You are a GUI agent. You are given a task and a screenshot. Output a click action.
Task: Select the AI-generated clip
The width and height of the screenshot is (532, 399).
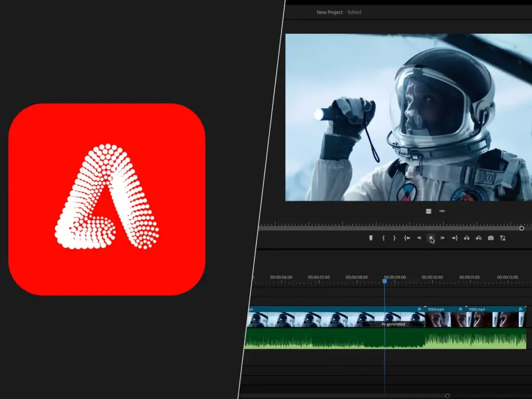[x=393, y=323]
